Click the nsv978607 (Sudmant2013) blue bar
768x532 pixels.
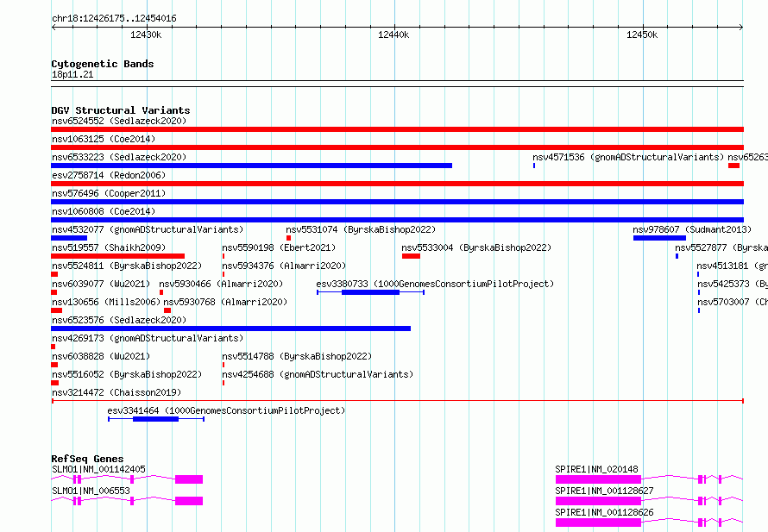click(x=659, y=238)
